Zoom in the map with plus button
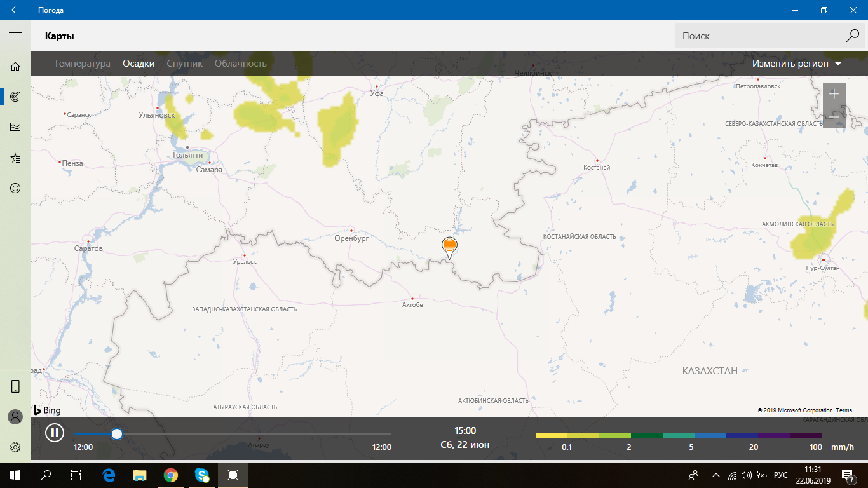Viewport: 868px width, 488px height. click(x=834, y=94)
